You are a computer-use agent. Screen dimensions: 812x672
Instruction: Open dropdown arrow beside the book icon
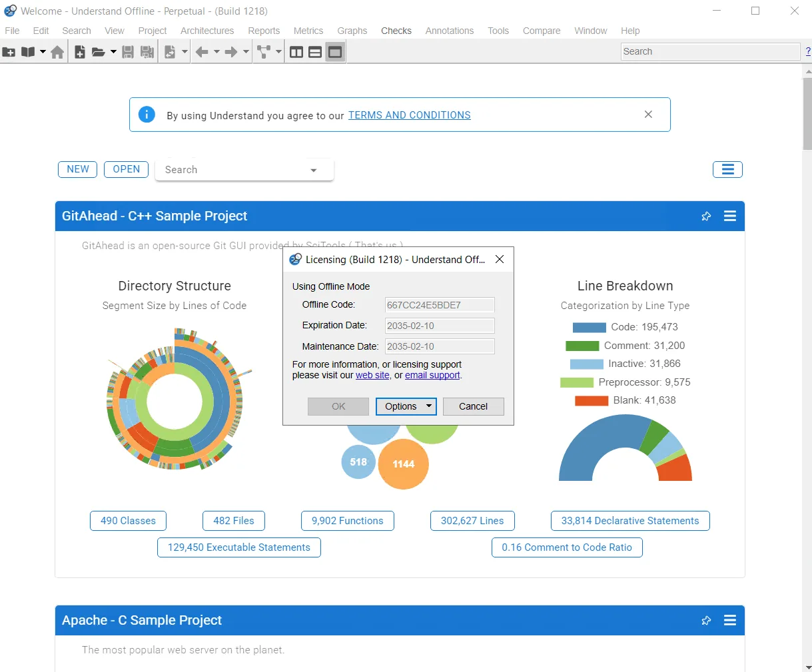[x=43, y=52]
